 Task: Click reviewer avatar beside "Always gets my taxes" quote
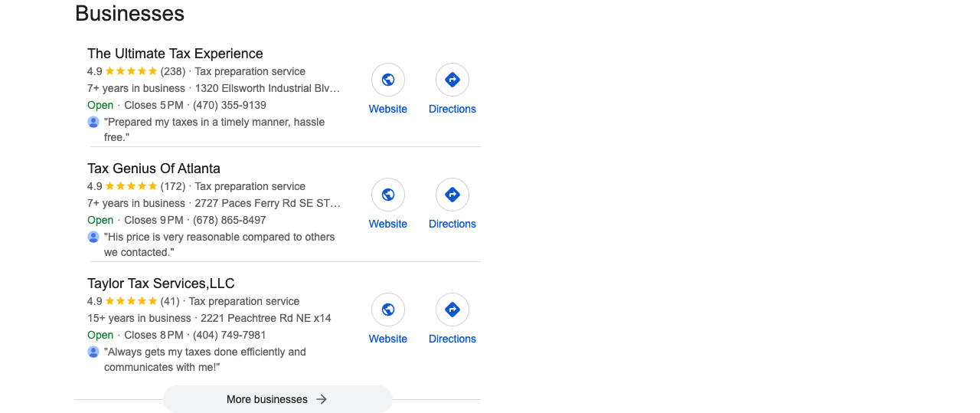pyautogui.click(x=93, y=352)
